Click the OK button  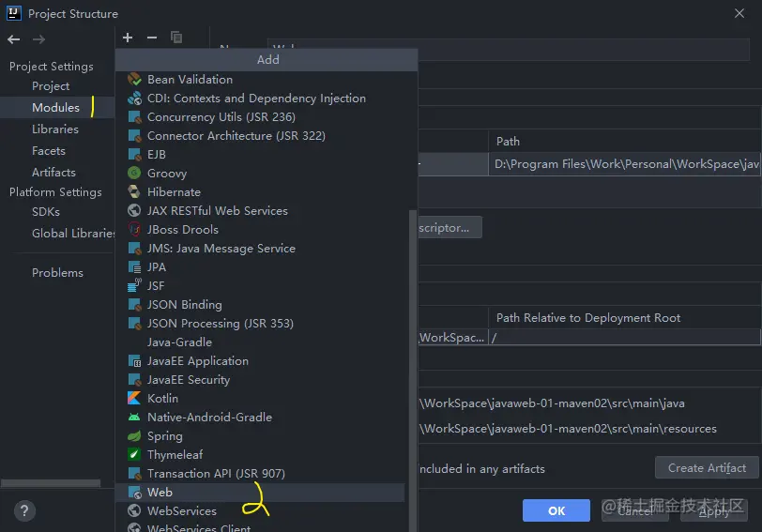tap(556, 510)
